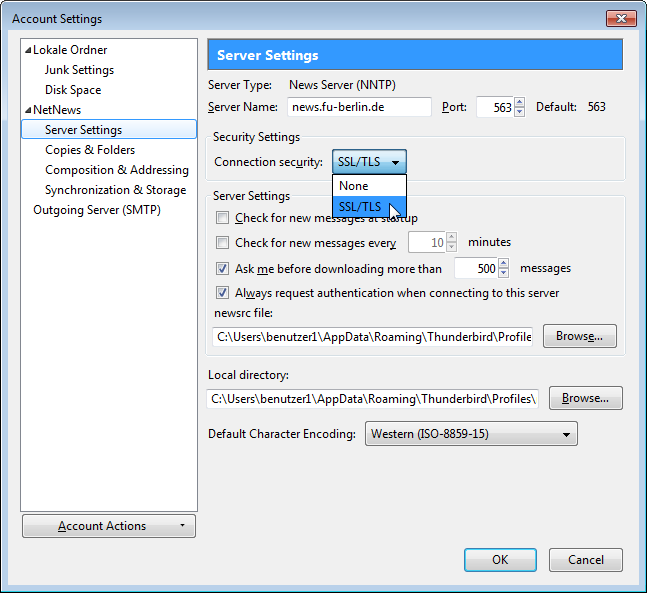Decrease port number with down arrow

tap(520, 112)
